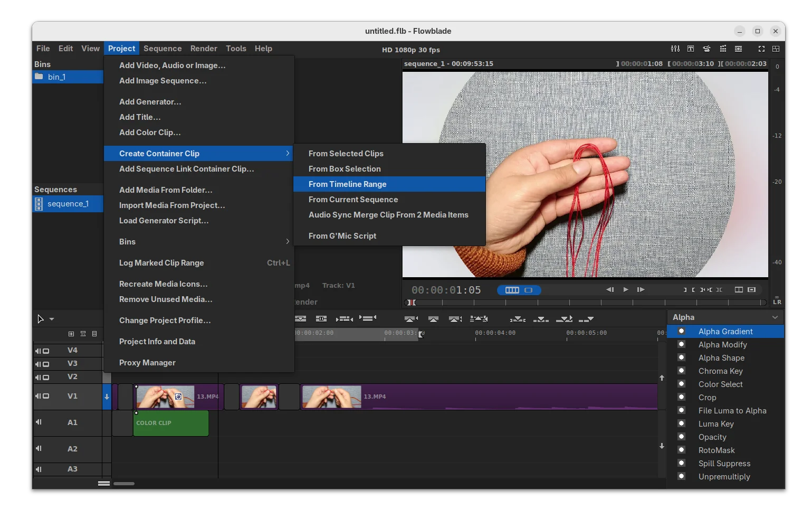Click the Mark In bracket icon
Viewport: 812px width, 509px height.
click(685, 289)
